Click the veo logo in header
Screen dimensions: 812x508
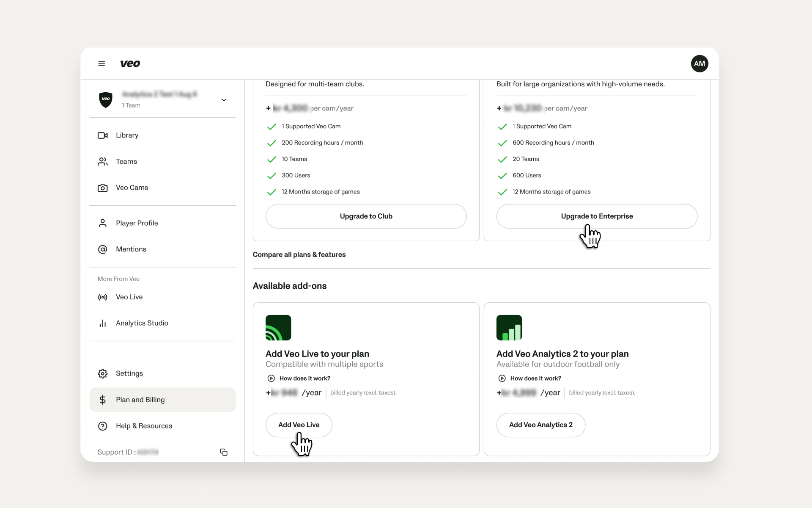tap(130, 63)
